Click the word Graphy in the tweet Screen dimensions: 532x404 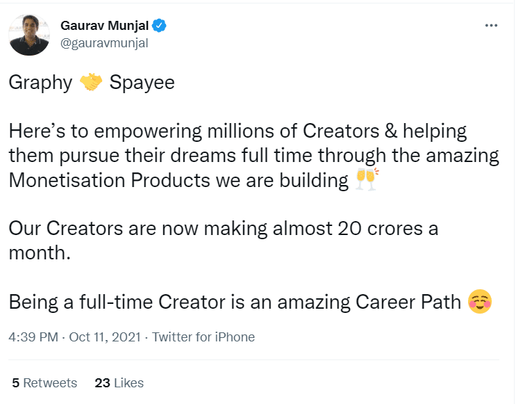tap(40, 83)
